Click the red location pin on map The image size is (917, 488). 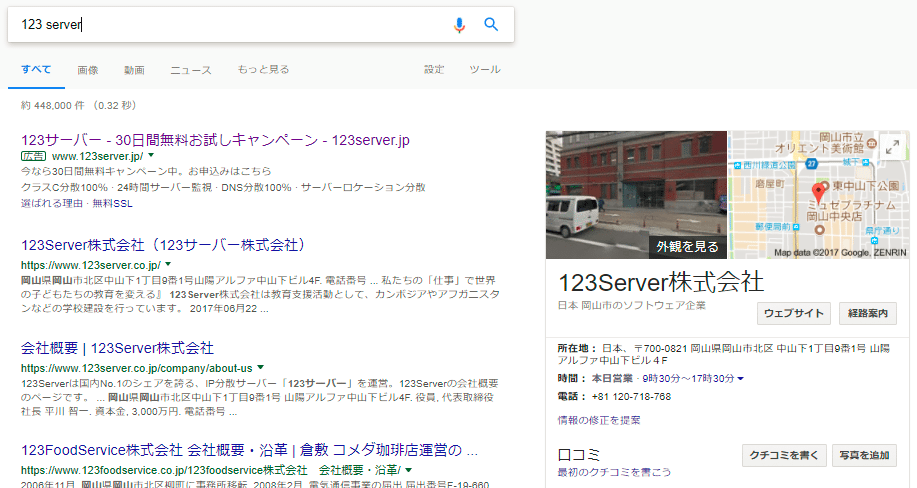pos(817,191)
